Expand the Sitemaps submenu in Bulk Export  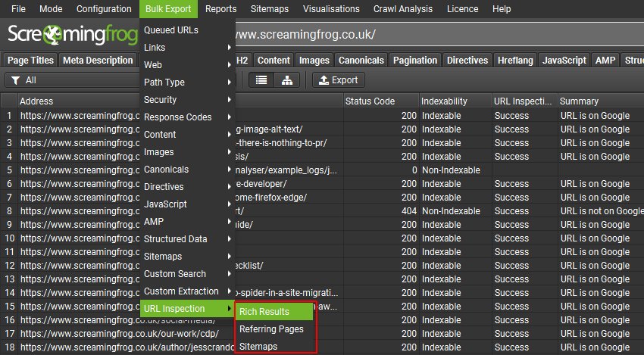[x=187, y=257]
